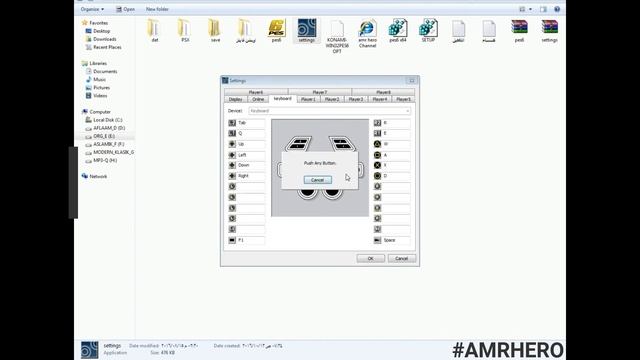Switch to the Player5 tab
640x360 pixels.
[x=403, y=99]
